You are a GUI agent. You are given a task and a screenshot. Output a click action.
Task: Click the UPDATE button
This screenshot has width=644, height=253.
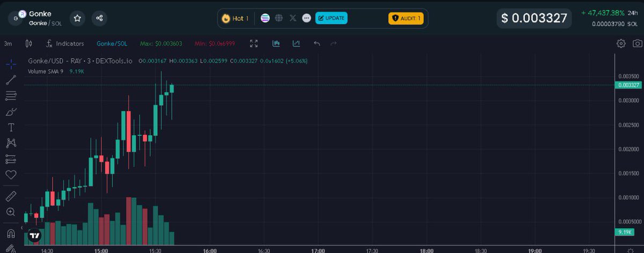click(331, 18)
